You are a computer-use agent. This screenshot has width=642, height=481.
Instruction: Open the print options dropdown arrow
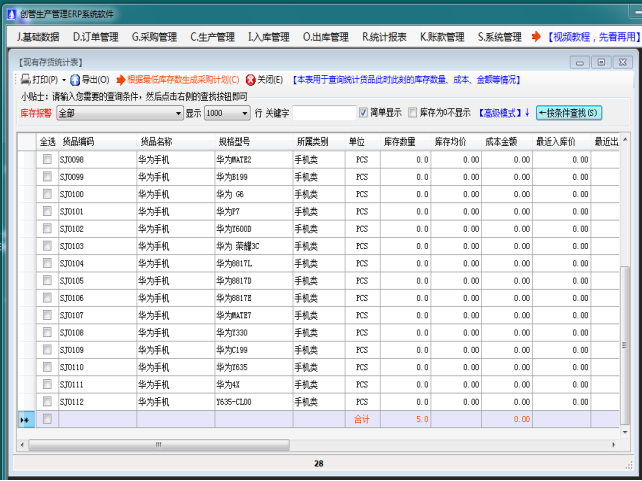click(64, 79)
